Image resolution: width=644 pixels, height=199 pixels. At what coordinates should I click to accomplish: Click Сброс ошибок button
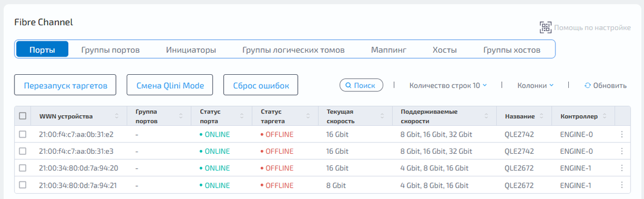click(x=260, y=85)
